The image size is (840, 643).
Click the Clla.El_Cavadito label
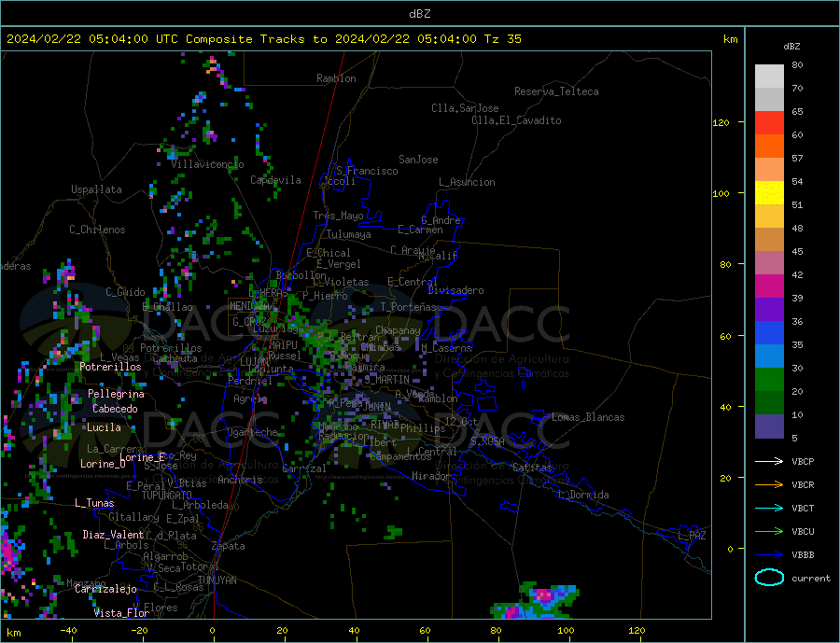pyautogui.click(x=516, y=120)
